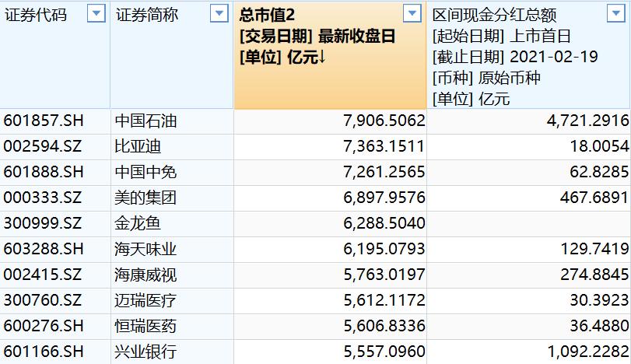Select dividend value 30.3923
The height and width of the screenshot is (364, 631).
(x=600, y=300)
